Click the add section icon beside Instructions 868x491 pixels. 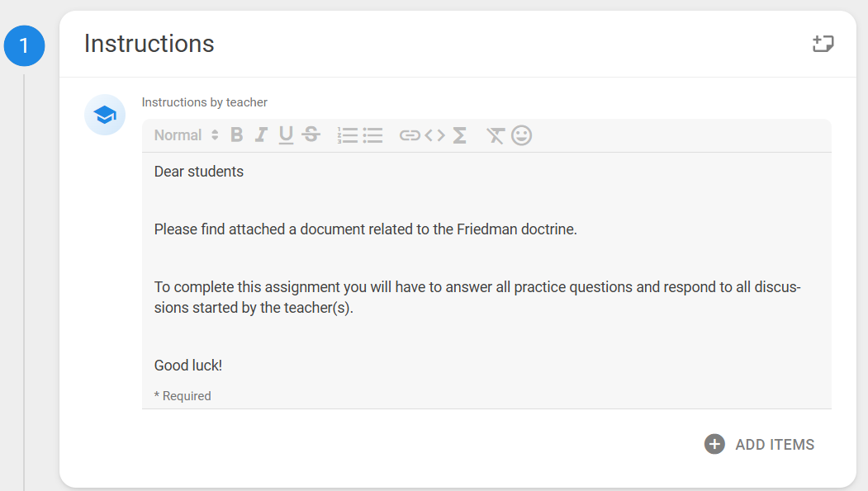pos(823,43)
